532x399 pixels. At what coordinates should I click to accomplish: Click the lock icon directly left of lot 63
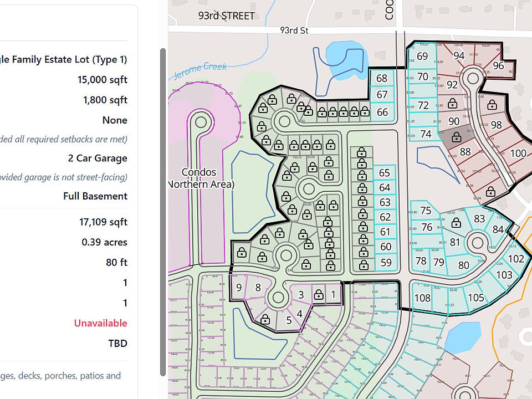click(x=362, y=201)
